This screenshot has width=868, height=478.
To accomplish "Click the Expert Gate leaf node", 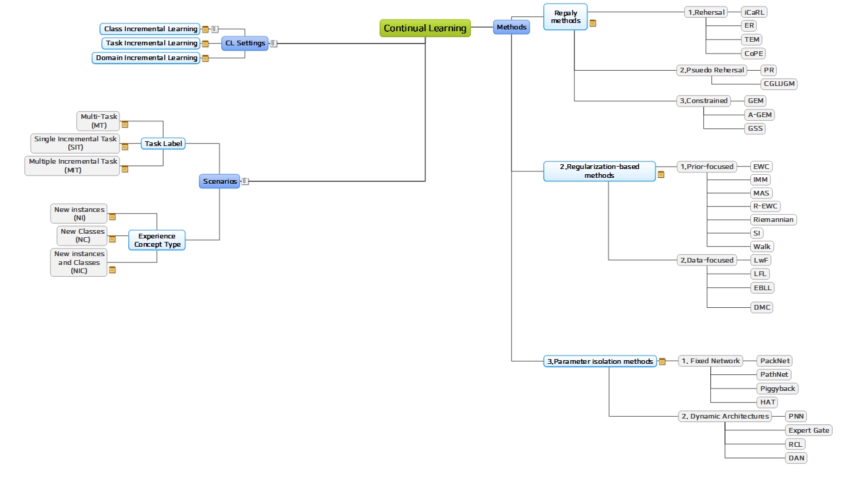I will pos(809,430).
